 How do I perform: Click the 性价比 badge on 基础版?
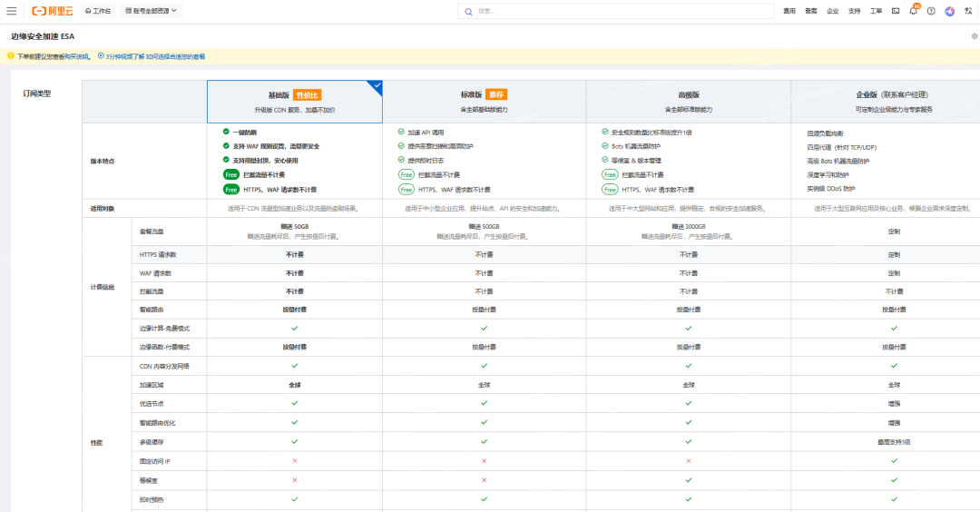click(307, 95)
